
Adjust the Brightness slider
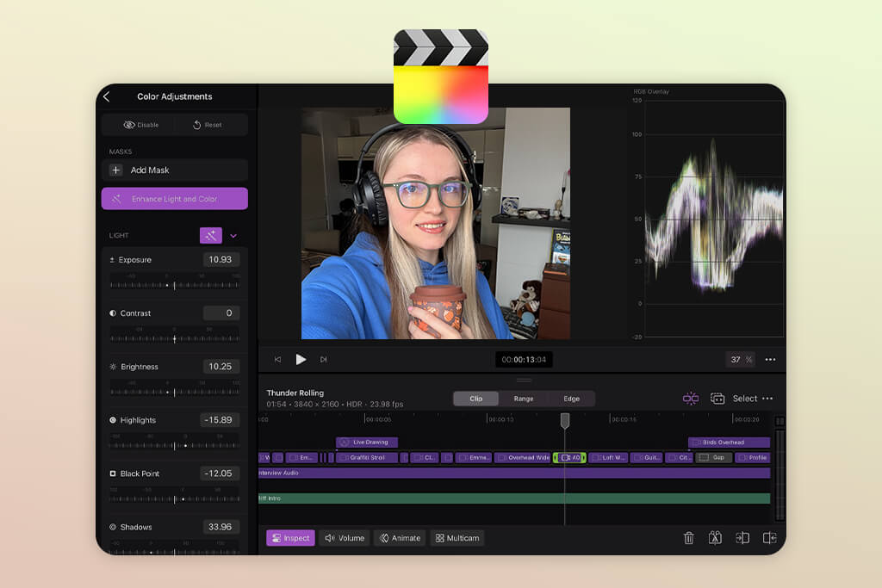[x=174, y=392]
